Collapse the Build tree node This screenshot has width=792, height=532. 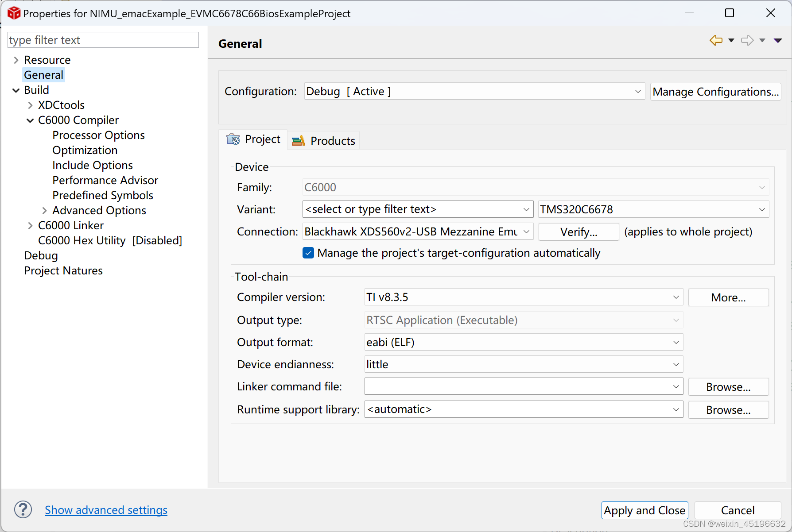[16, 90]
